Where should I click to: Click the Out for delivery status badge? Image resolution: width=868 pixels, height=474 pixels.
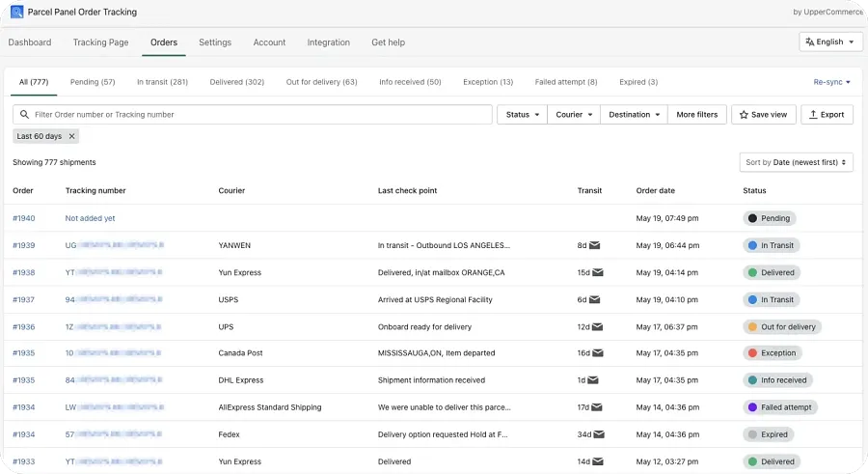[x=782, y=326]
